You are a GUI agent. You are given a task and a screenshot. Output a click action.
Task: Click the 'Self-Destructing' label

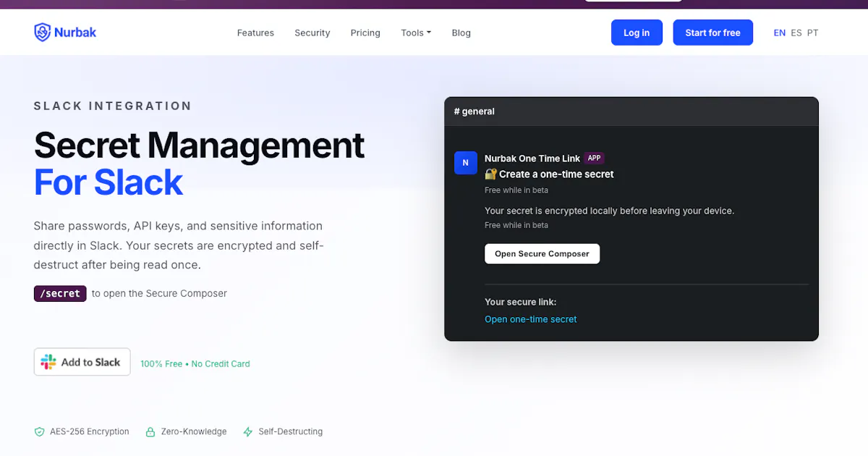291,431
